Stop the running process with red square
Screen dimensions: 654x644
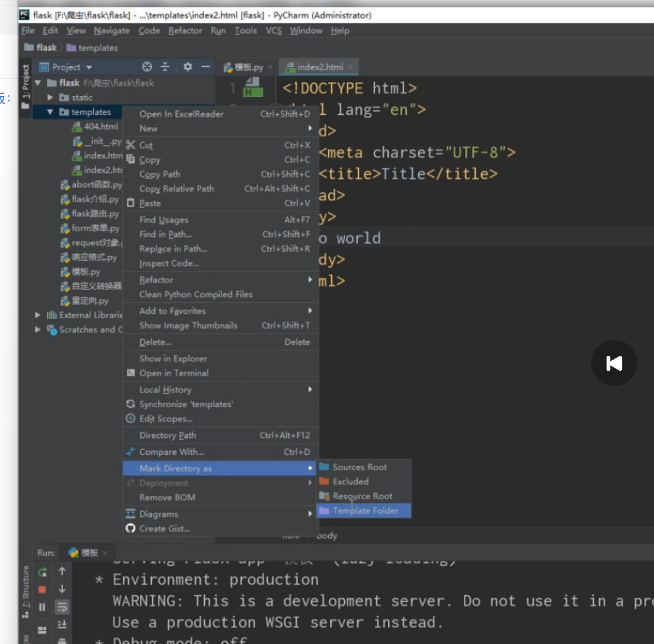click(42, 589)
